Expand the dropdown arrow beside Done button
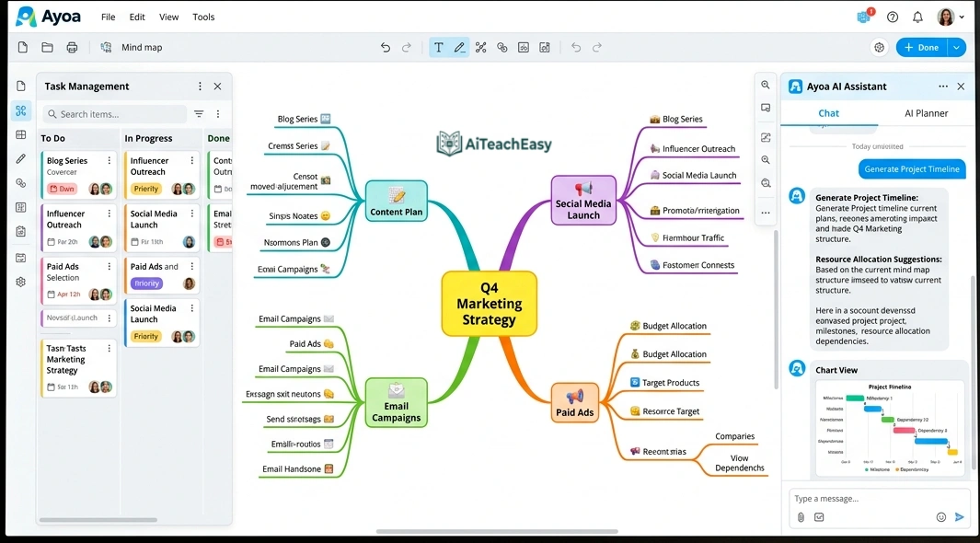Screen dimensions: 980x543 pyautogui.click(x=957, y=48)
